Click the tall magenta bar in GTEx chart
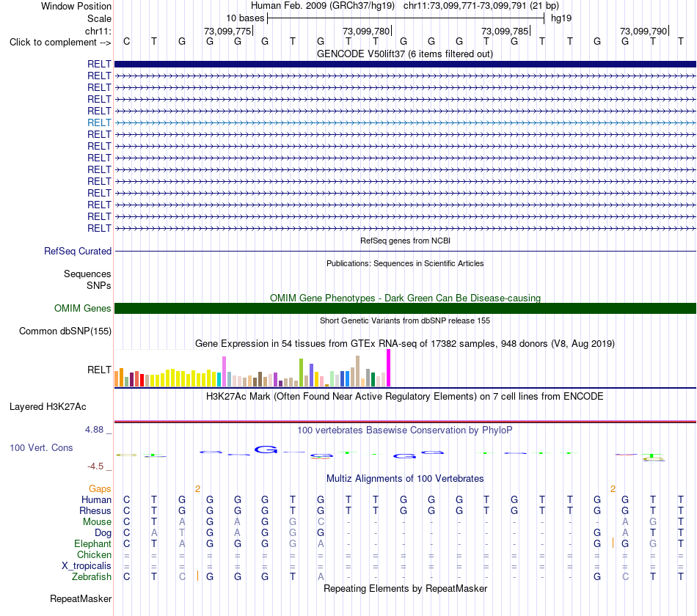 389,368
